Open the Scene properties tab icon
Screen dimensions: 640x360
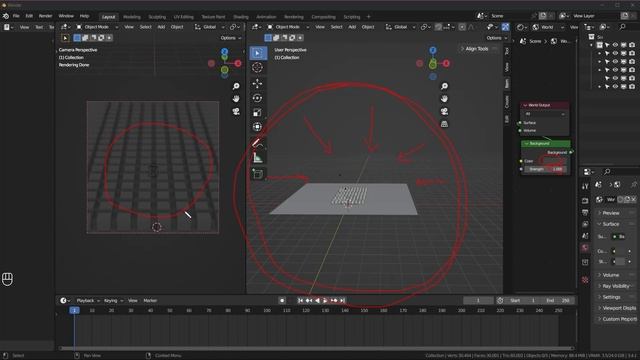pyautogui.click(x=585, y=236)
